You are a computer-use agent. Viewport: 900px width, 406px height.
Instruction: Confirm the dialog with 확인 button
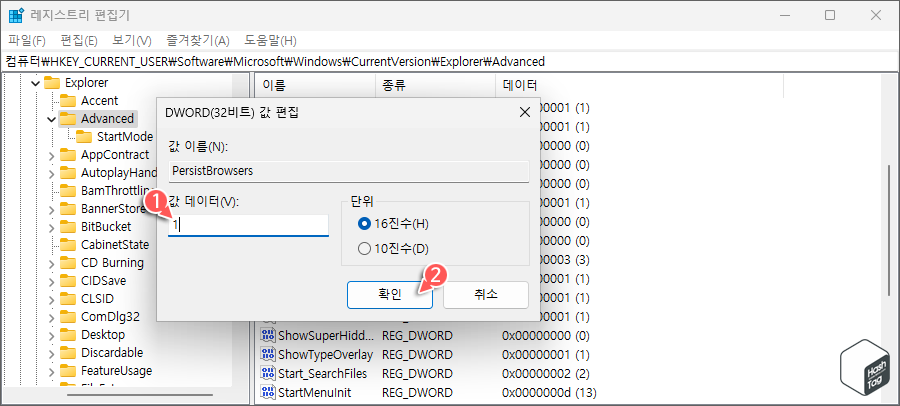click(x=390, y=295)
